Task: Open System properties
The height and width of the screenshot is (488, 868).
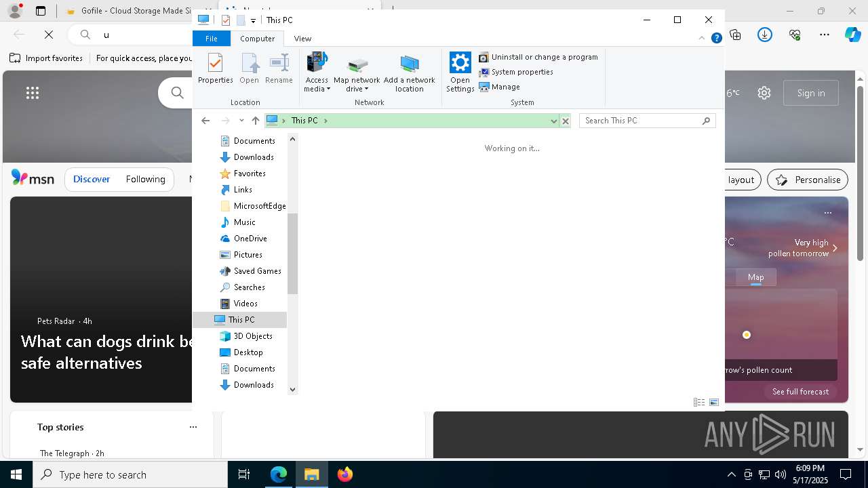Action: [x=517, y=72]
